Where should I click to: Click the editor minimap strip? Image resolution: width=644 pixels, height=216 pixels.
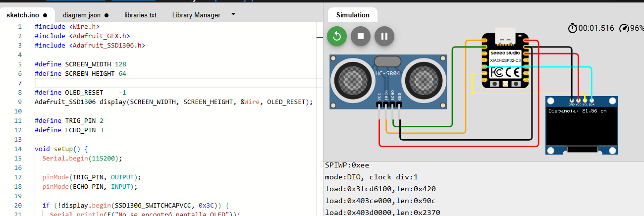[320, 119]
